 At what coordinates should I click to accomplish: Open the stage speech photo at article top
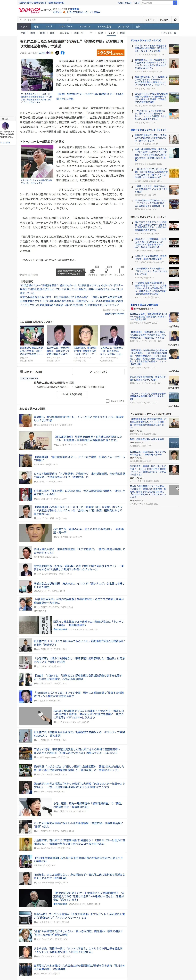point(37,75)
